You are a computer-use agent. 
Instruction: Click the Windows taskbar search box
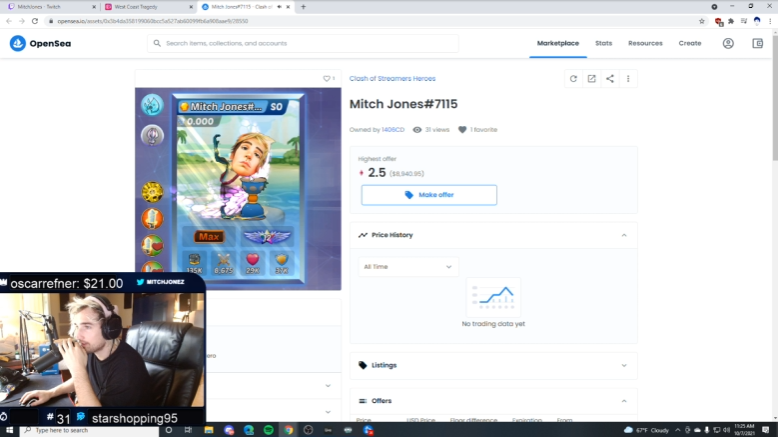[x=89, y=430]
